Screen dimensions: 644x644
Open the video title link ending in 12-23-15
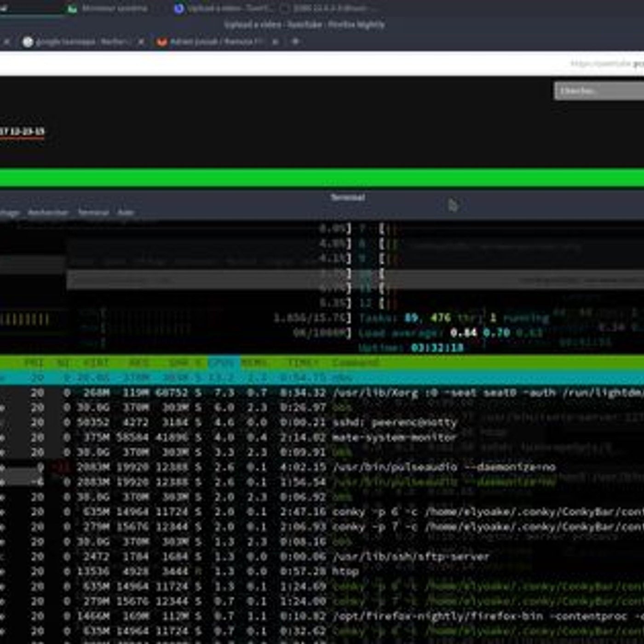22,132
